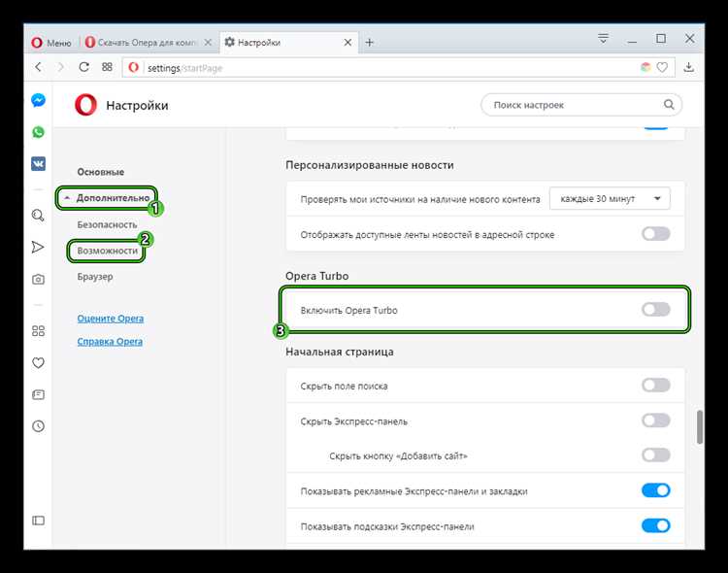This screenshot has height=573, width=728.
Task: Reload the page using the refresh icon
Action: tap(83, 67)
